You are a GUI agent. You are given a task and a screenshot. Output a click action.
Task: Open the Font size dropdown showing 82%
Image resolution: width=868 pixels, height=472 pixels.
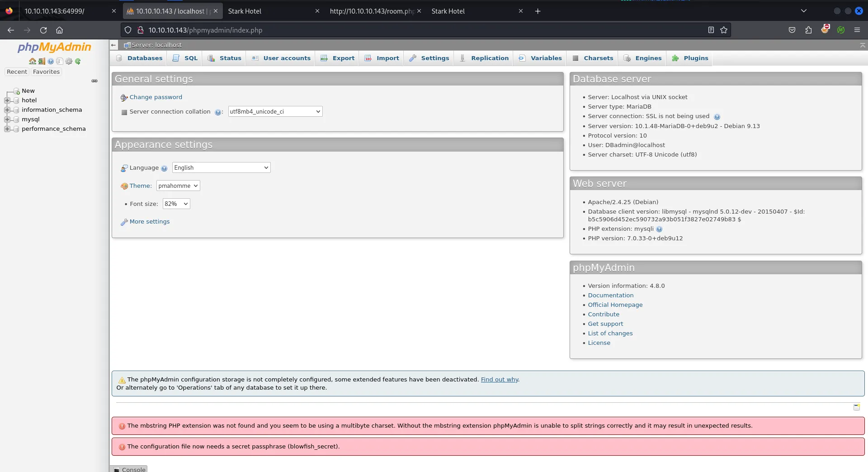coord(176,204)
